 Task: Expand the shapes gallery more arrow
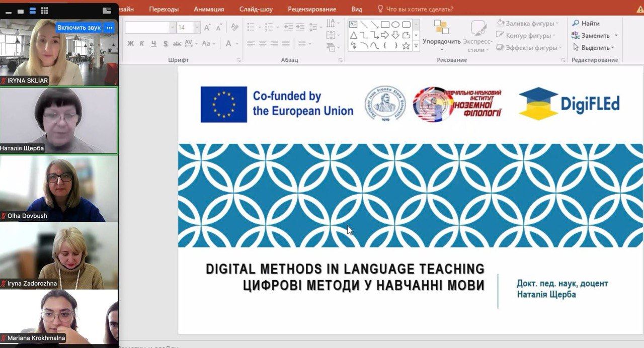(x=416, y=46)
